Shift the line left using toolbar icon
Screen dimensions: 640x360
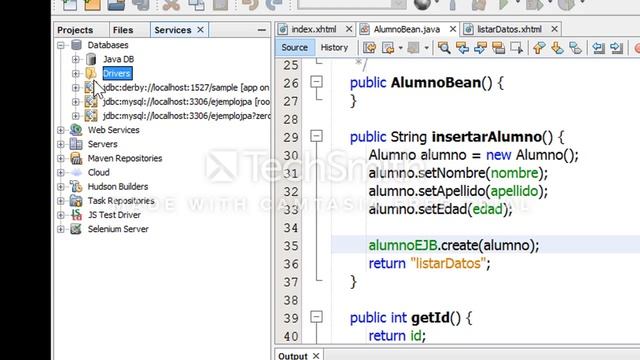pyautogui.click(x=598, y=48)
